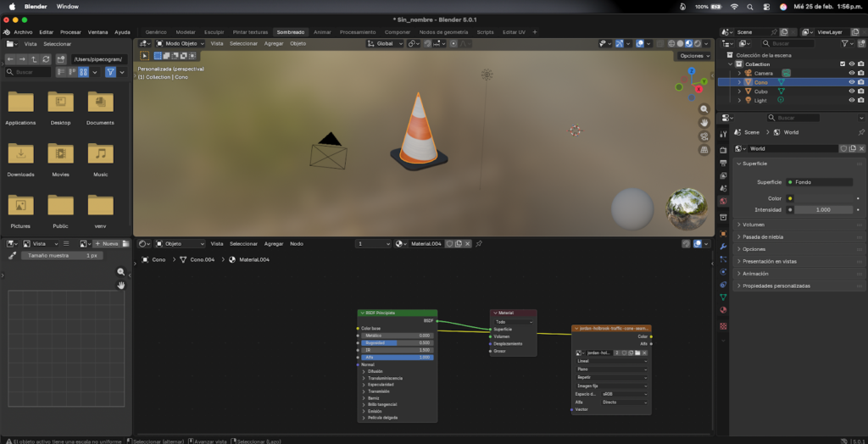Open the Modo Objeto mode dropdown
Viewport: 868px width, 444px height.
tap(180, 43)
